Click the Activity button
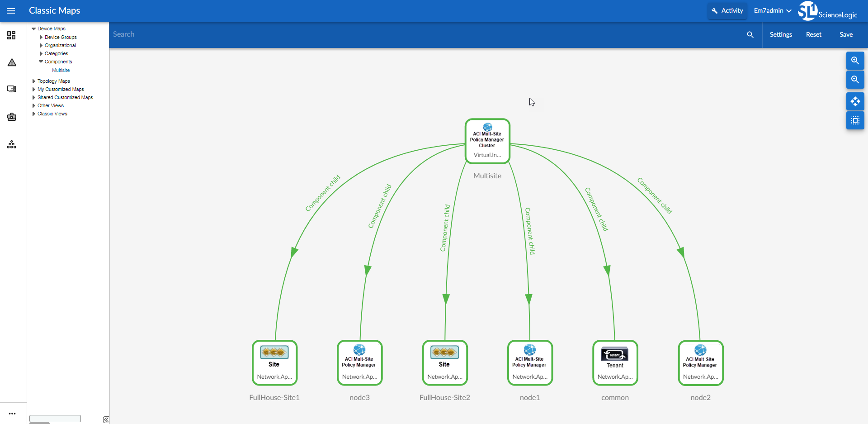This screenshot has width=868, height=424. [727, 10]
